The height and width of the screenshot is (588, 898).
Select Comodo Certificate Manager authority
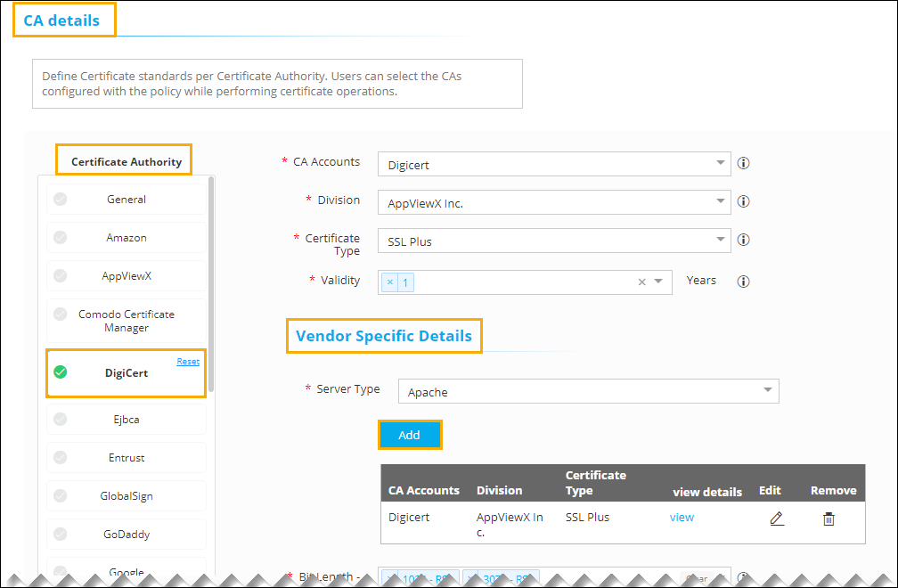click(x=126, y=321)
